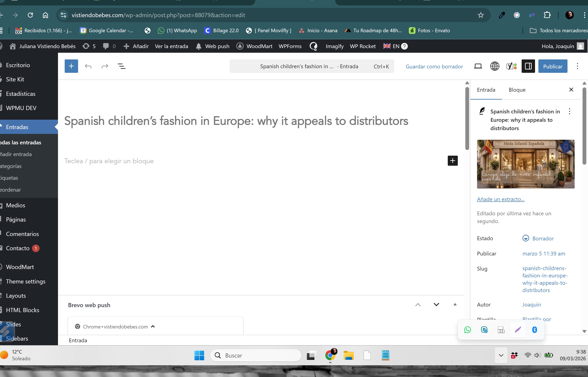Collapse the Chrome vistiendobebes.com notification preview
The height and width of the screenshot is (377, 588).
point(153,327)
